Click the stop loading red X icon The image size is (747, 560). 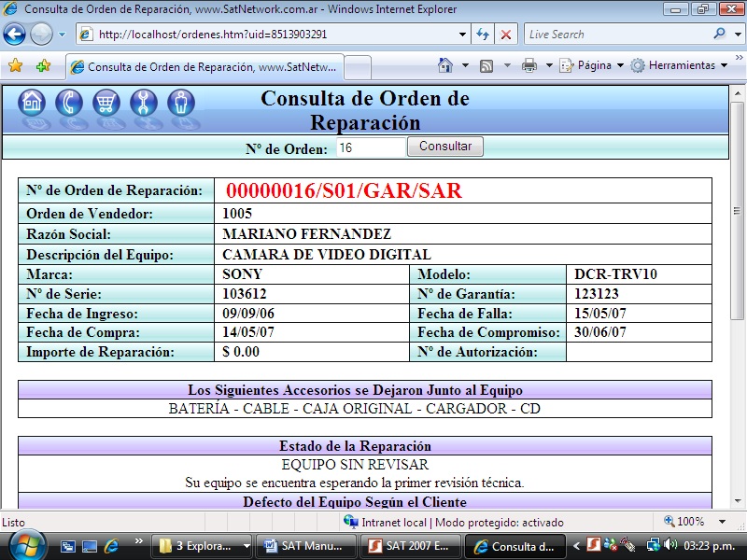pyautogui.click(x=506, y=35)
